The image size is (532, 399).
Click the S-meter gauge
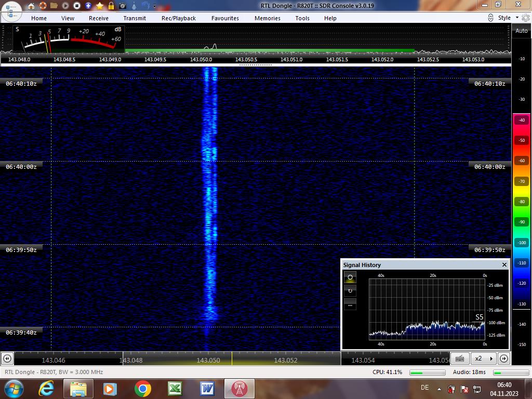tap(69, 39)
